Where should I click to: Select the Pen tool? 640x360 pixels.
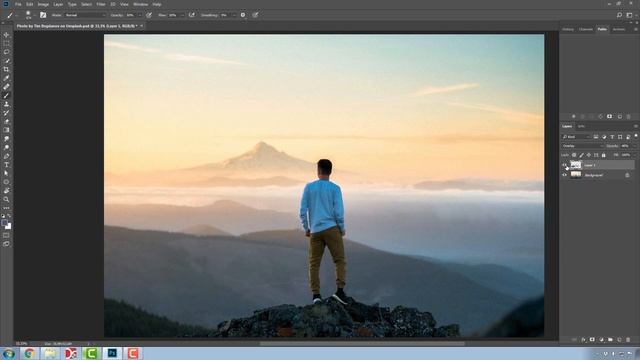click(x=6, y=156)
